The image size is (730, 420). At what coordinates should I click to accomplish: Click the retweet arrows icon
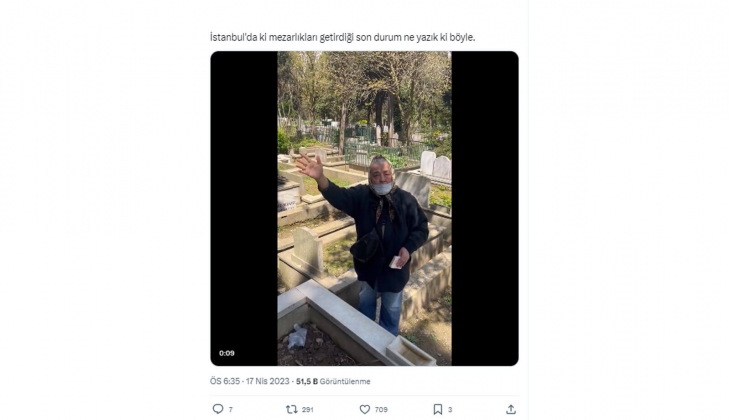[x=292, y=409]
